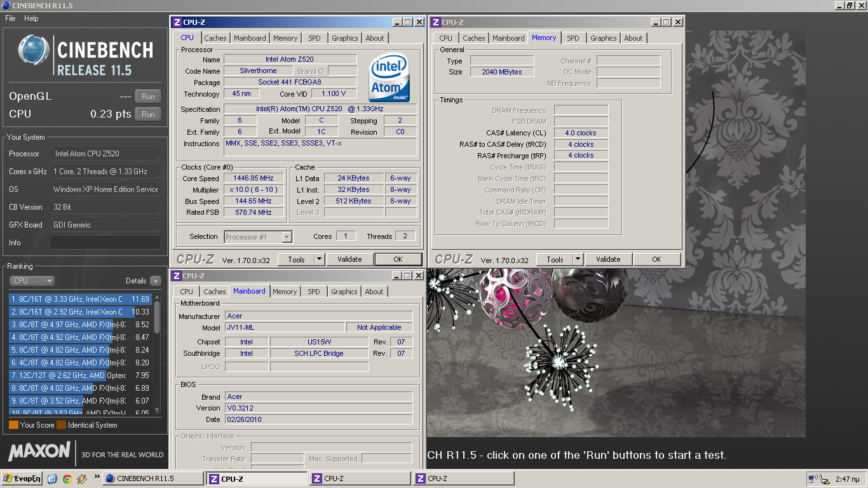Switch to CPU tab in Memory window
Viewport: 868px width, 488px height.
point(446,38)
